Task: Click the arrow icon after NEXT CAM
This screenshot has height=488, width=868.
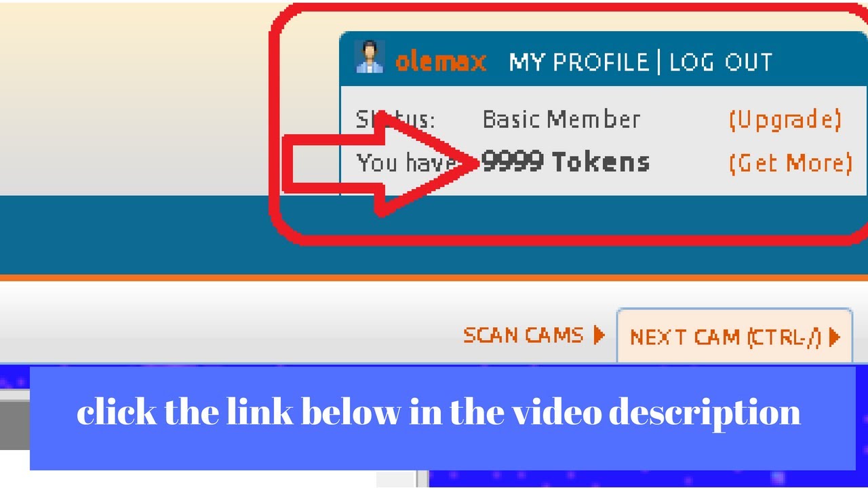Action: 835,337
